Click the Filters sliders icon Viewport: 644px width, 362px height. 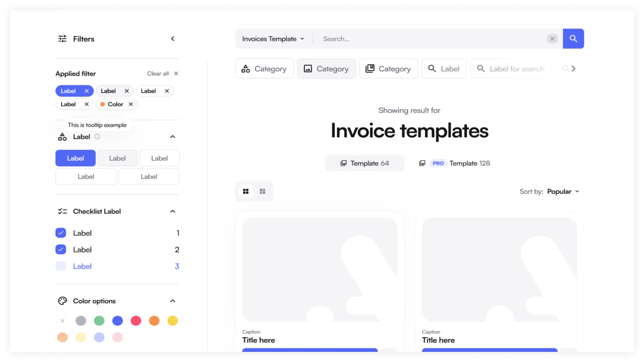tap(62, 39)
